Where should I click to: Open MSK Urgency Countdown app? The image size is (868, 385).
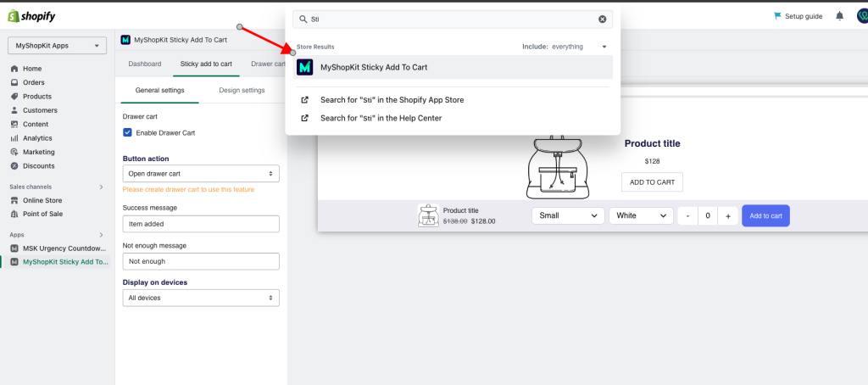64,248
